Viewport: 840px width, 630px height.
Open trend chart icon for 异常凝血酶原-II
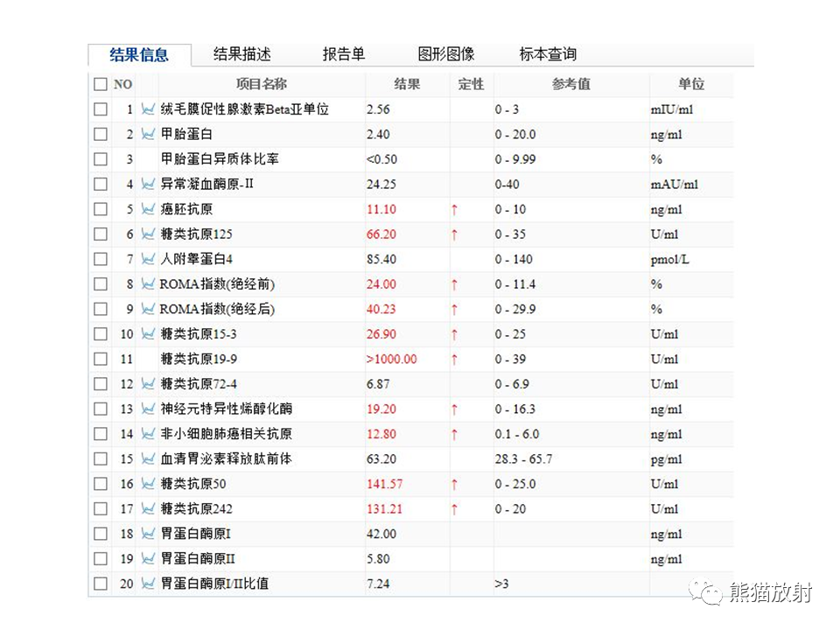[x=148, y=185]
